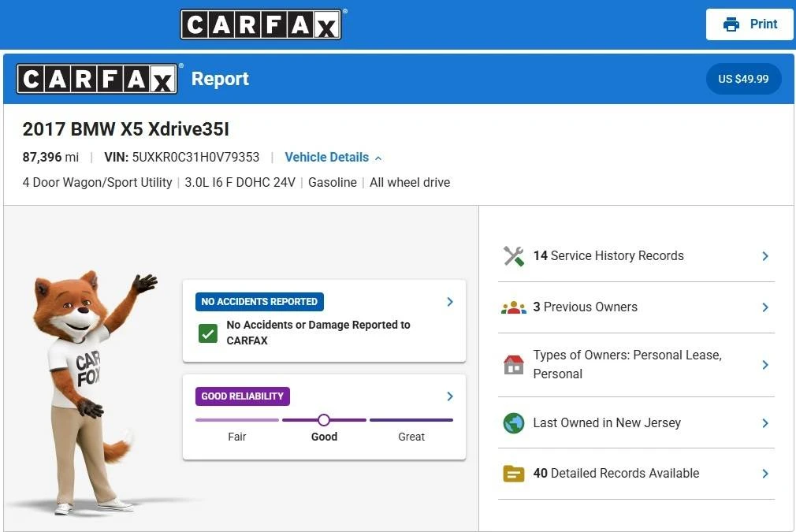Click the 4 Door Wagon/Sport Utility text

coord(97,183)
